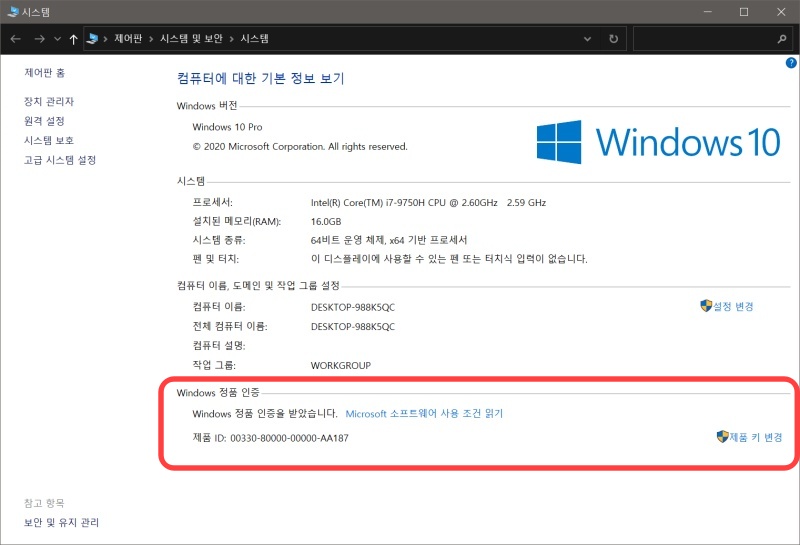Image resolution: width=800 pixels, height=545 pixels.
Task: Click the 컴퓨터에 대한 기본 정보 보기 heading
Action: click(261, 78)
